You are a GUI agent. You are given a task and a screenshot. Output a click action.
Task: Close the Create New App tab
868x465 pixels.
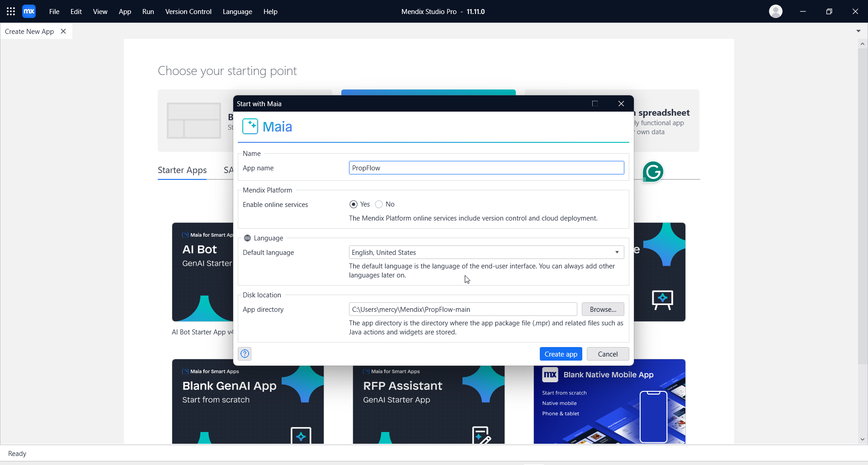[x=63, y=31]
